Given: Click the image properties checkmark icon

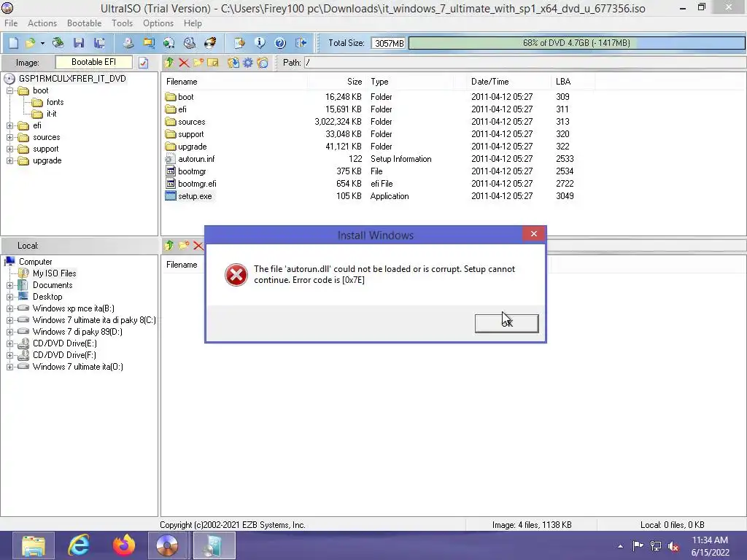Looking at the screenshot, I should click(144, 63).
